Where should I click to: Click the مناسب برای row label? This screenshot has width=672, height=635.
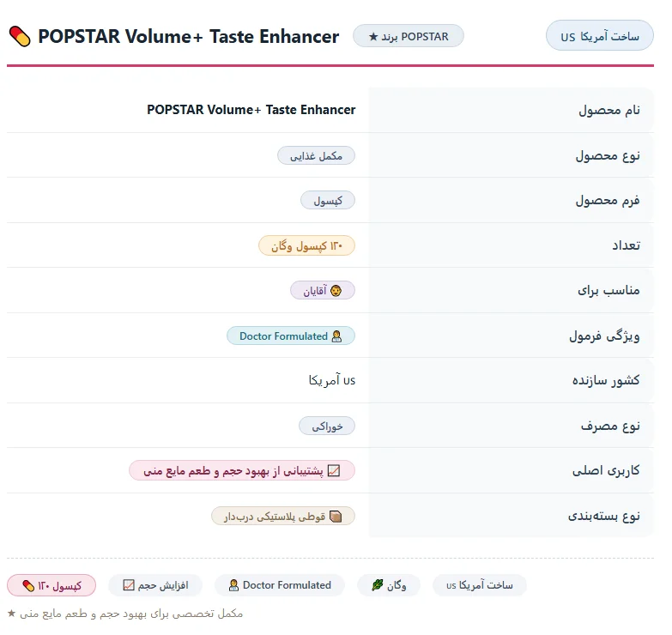(608, 291)
